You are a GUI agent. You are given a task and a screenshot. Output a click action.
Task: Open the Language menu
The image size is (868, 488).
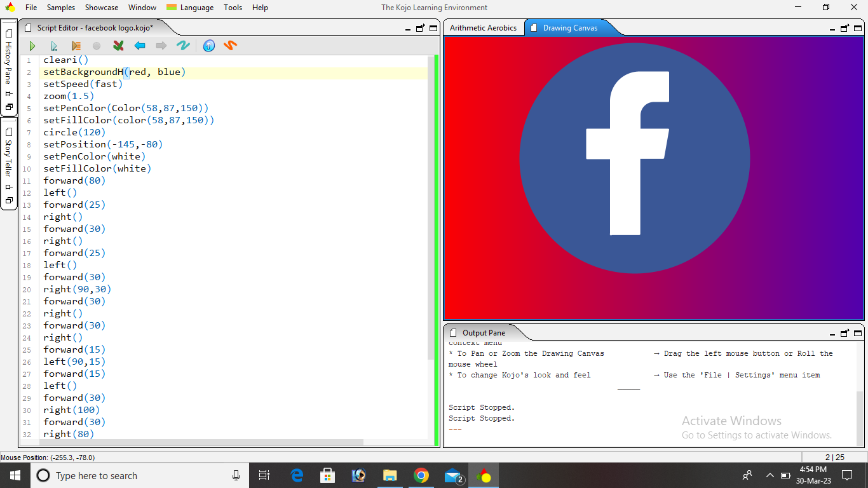click(190, 8)
